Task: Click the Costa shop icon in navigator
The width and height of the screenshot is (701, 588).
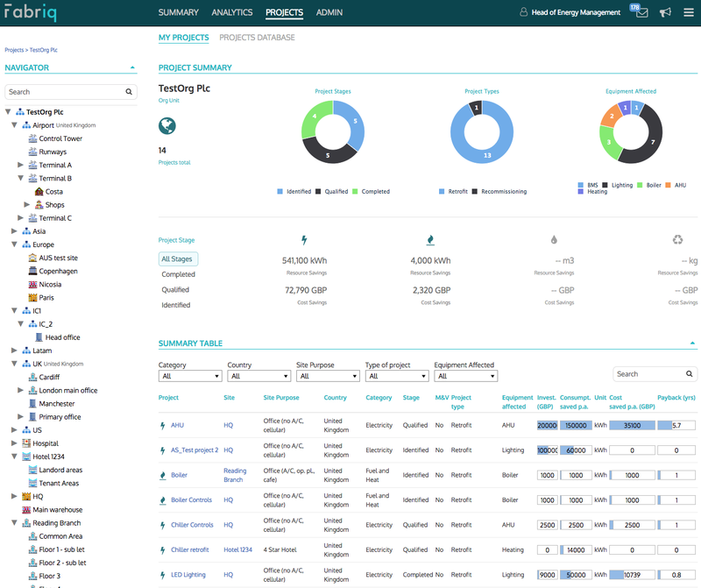Action: [x=39, y=191]
